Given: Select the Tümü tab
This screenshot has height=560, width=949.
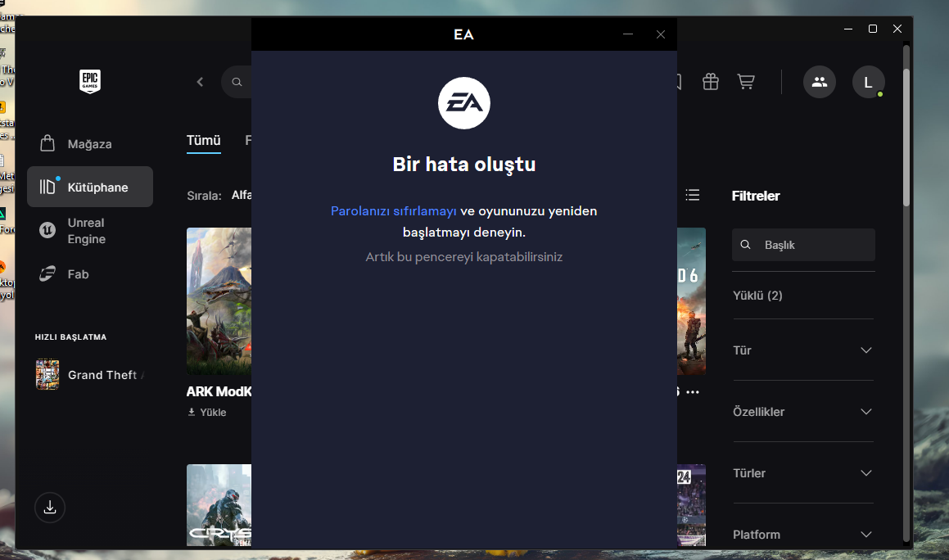Looking at the screenshot, I should pos(204,141).
